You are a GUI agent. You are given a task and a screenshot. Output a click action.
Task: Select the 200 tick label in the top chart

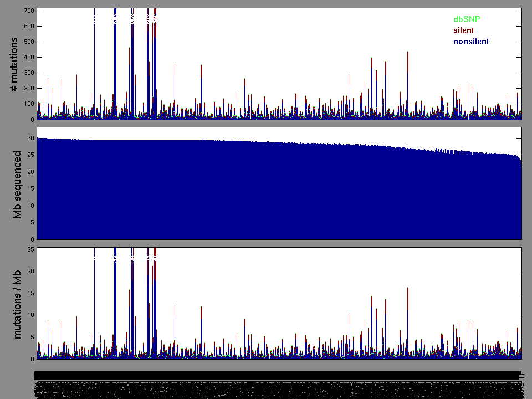click(28, 88)
